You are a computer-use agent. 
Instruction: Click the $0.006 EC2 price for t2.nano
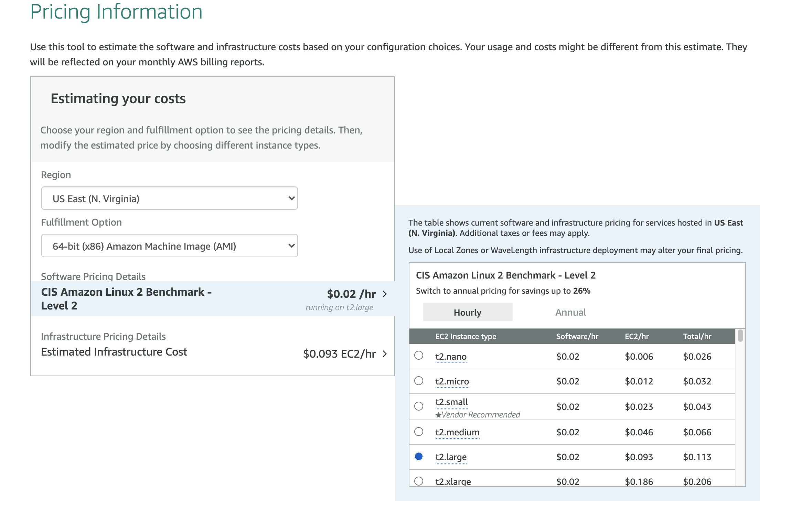[639, 357]
